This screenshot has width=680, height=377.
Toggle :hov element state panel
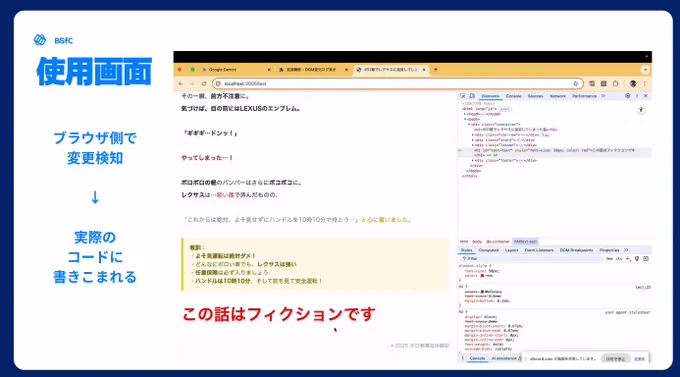coord(609,259)
